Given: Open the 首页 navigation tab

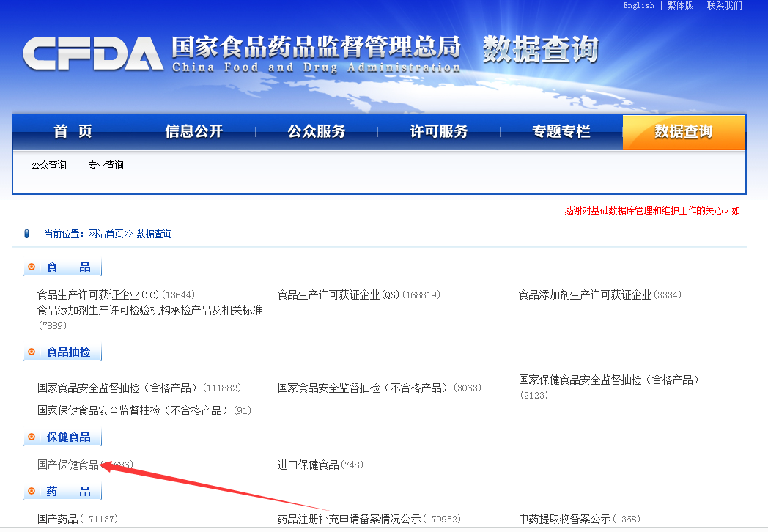Looking at the screenshot, I should tap(73, 131).
